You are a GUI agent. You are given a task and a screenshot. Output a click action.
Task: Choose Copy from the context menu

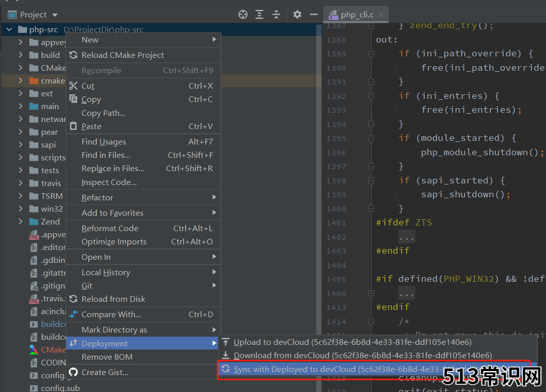point(144,99)
